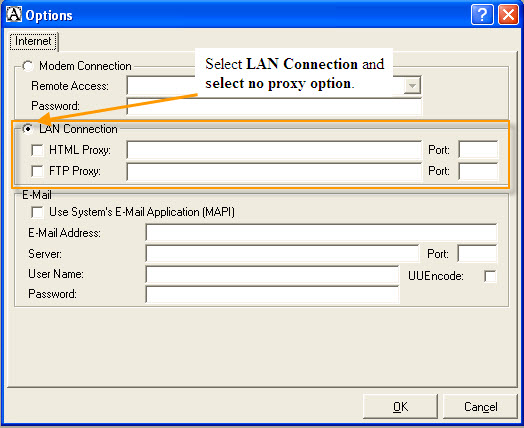Expand the Remote Access dropdown

pyautogui.click(x=412, y=86)
